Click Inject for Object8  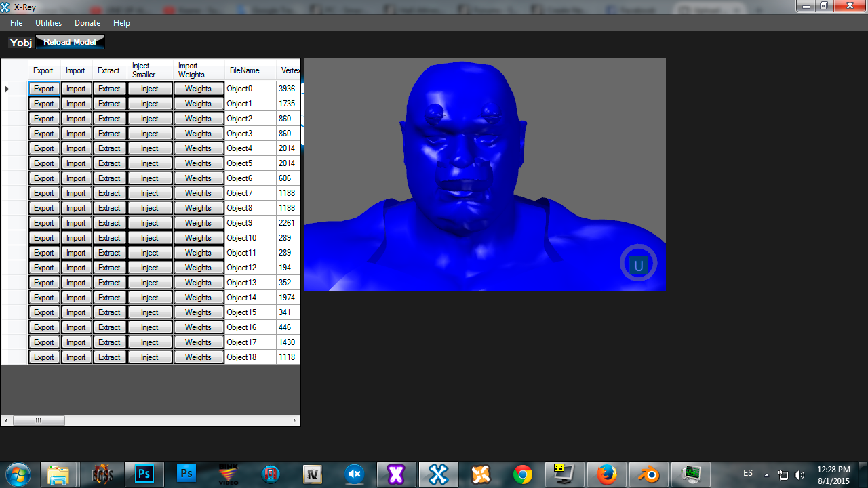click(150, 208)
